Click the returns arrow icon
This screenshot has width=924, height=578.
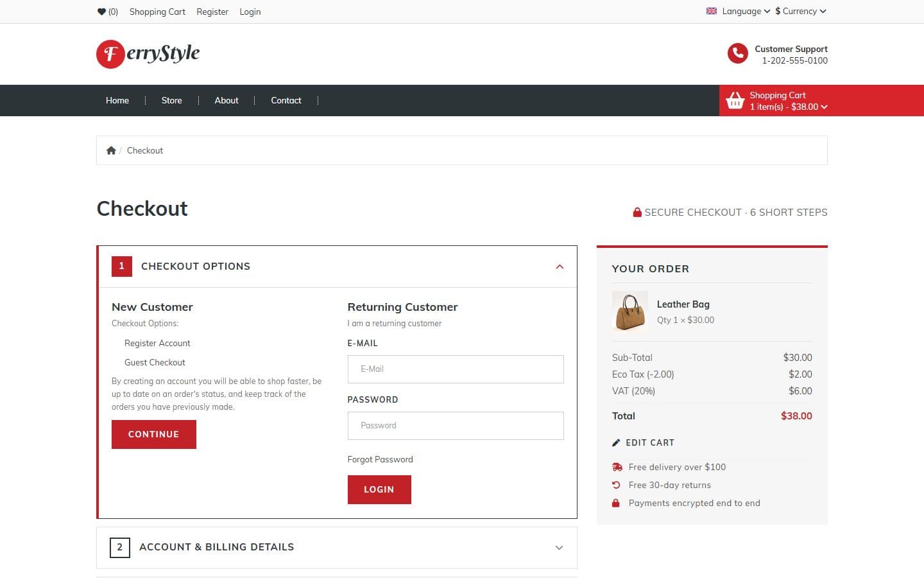pos(616,485)
